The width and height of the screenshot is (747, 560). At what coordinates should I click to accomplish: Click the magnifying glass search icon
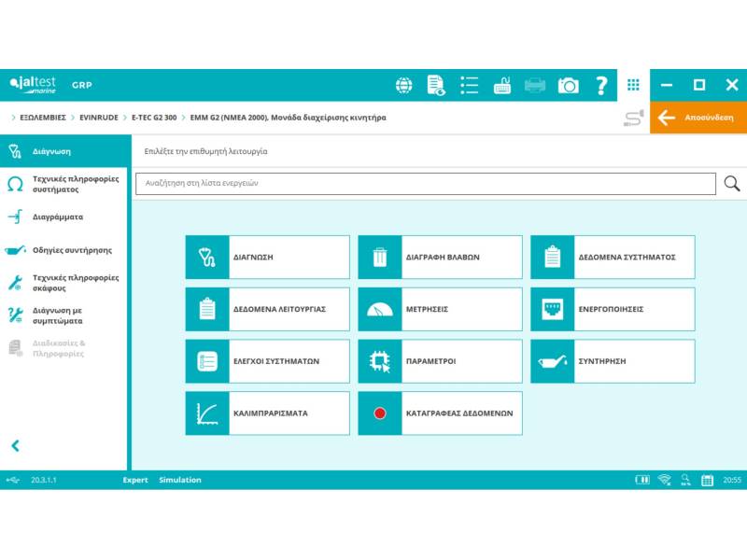(732, 184)
